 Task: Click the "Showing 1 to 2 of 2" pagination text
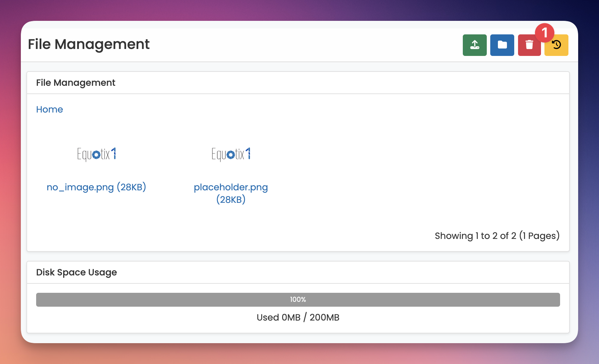[497, 236]
